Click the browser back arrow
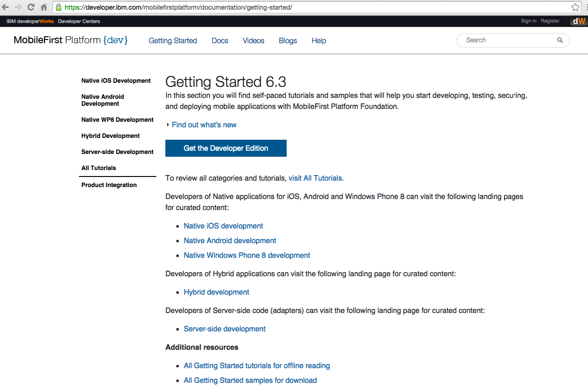The width and height of the screenshot is (588, 387). 6,7
